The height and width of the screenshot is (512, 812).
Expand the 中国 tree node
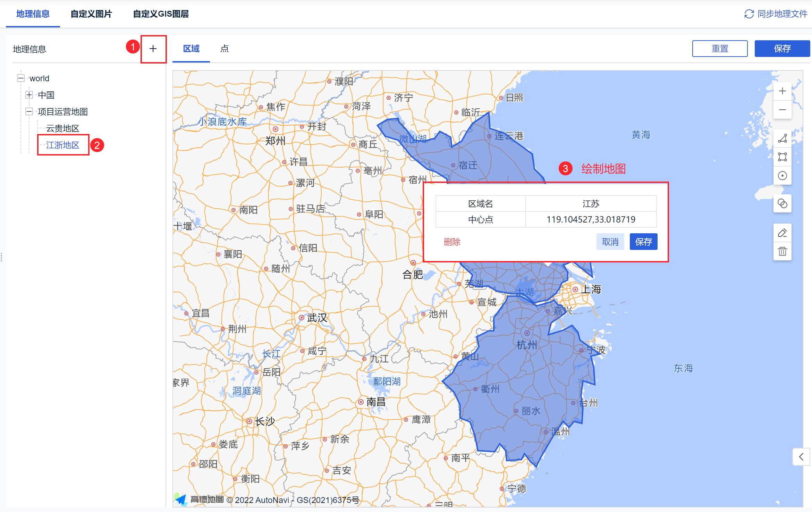[29, 95]
